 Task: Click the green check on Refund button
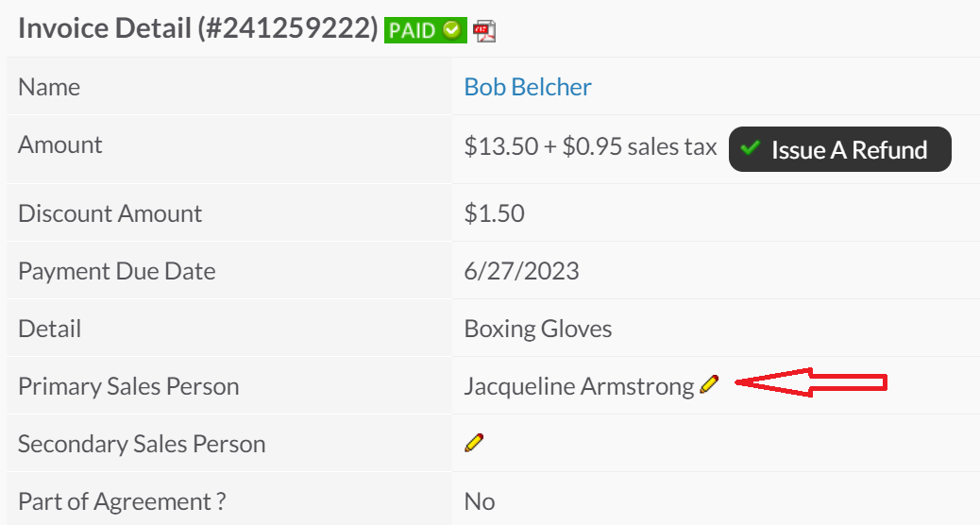coord(750,148)
